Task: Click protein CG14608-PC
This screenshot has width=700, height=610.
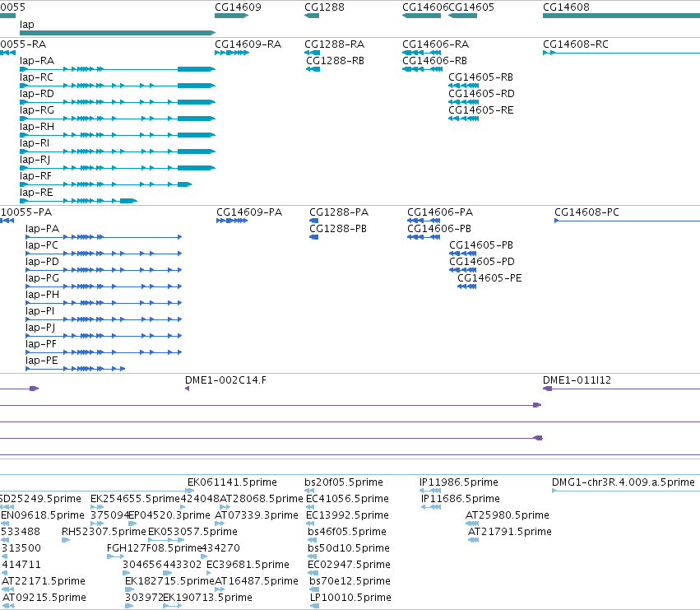Action: point(587,212)
